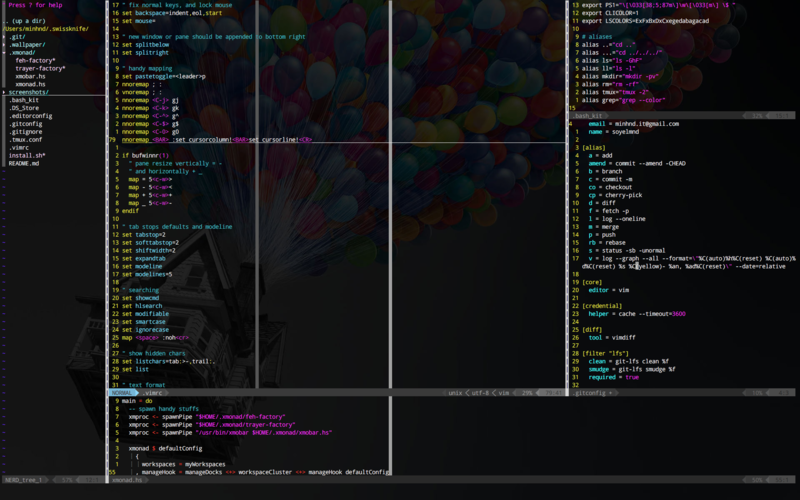Place cursor on 'set splitbelow' line
Image resolution: width=800 pixels, height=500 pixels.
(x=145, y=45)
